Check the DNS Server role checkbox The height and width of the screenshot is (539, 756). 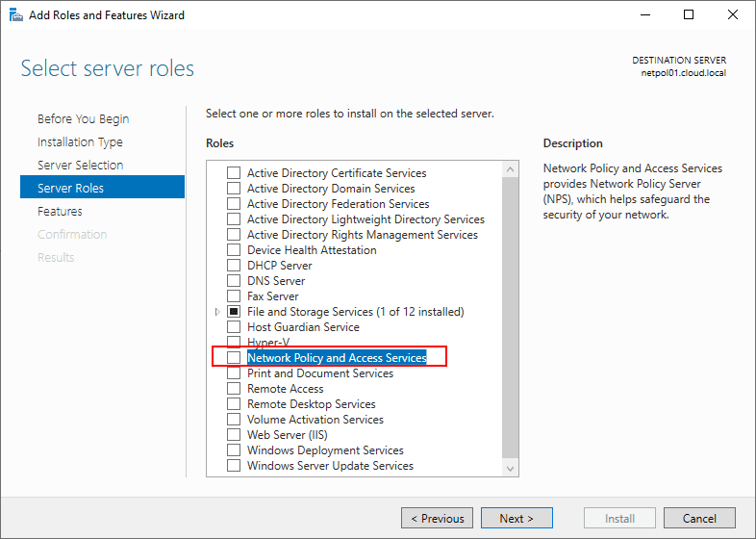pyautogui.click(x=234, y=281)
